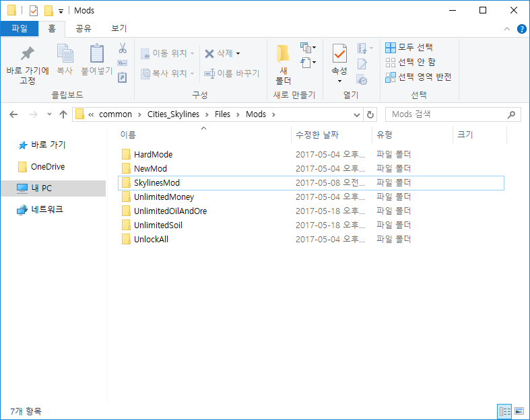Click Select all (모두 선택)
Viewport: 530px width, 420px height.
(x=409, y=47)
